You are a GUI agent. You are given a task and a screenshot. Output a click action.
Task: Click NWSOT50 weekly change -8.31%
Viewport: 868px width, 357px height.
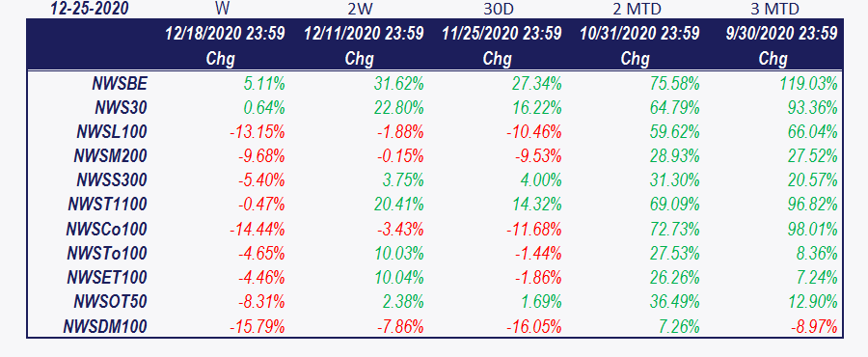click(x=261, y=301)
